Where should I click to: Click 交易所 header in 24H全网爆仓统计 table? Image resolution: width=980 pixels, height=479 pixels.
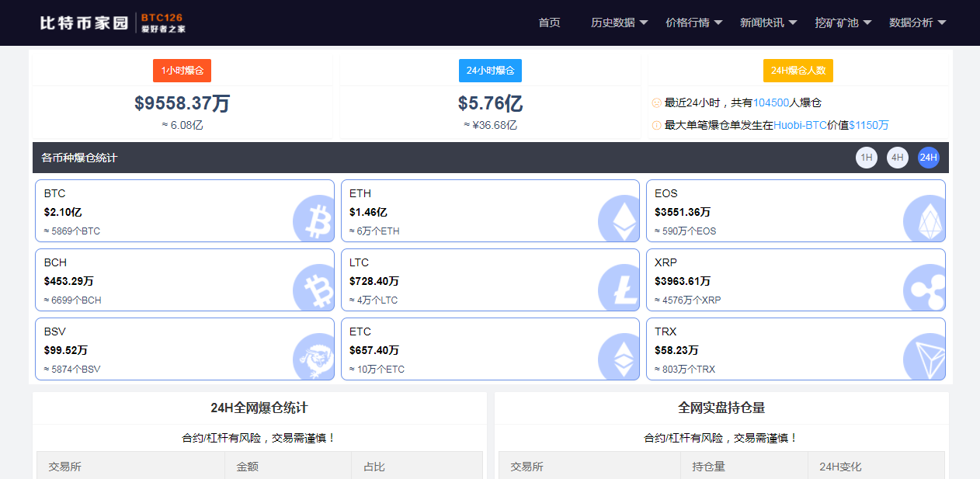(x=65, y=467)
